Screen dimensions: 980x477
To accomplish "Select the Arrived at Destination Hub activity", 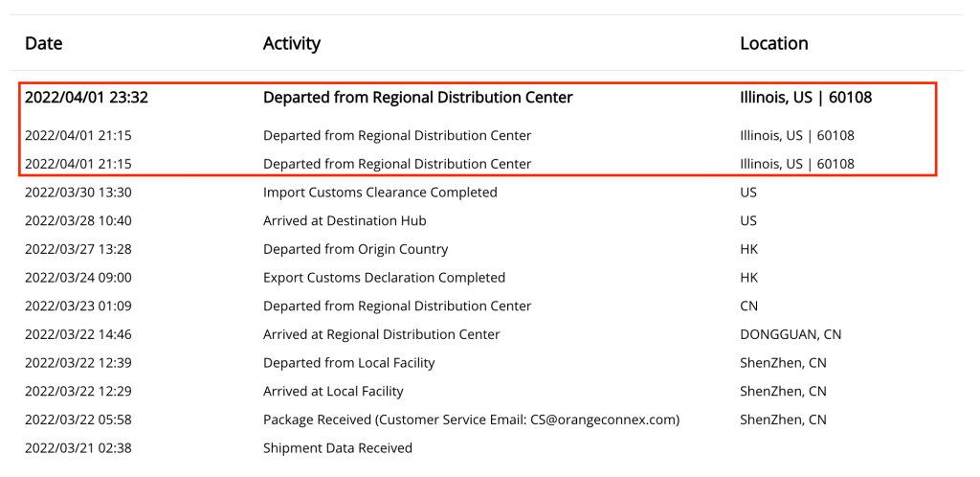I will (x=345, y=221).
